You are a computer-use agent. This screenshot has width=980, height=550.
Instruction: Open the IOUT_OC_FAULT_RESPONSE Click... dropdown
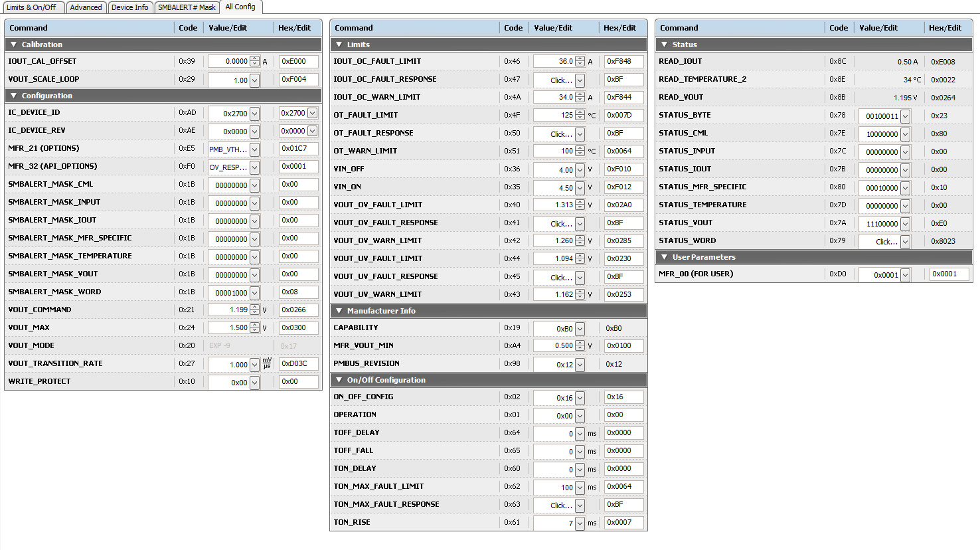coord(580,80)
